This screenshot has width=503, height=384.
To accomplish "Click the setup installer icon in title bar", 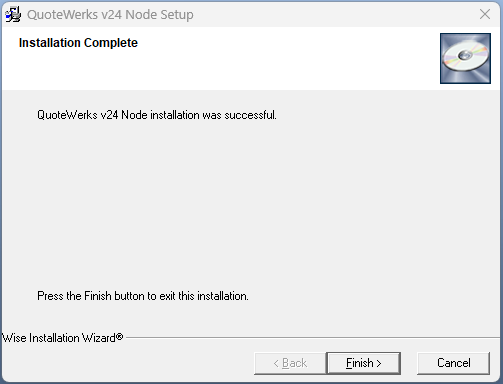I will click(x=13, y=15).
